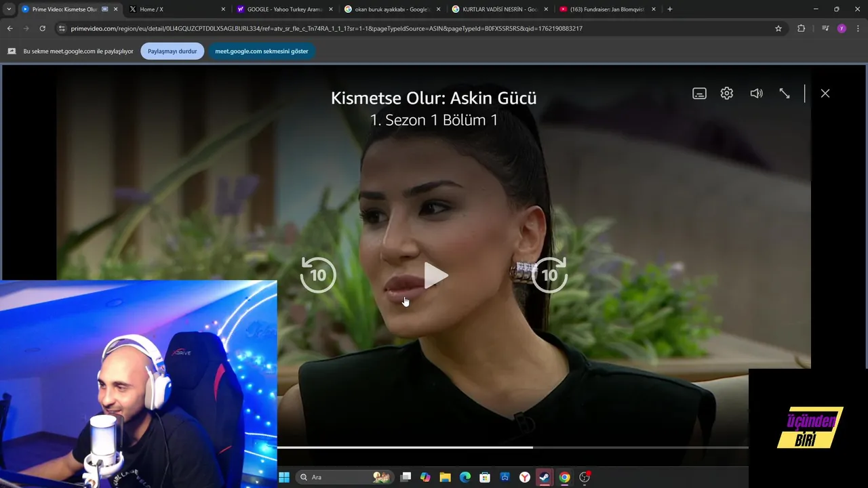The image size is (868, 488).
Task: Click the screen sharing indicator icon
Action: point(12,52)
